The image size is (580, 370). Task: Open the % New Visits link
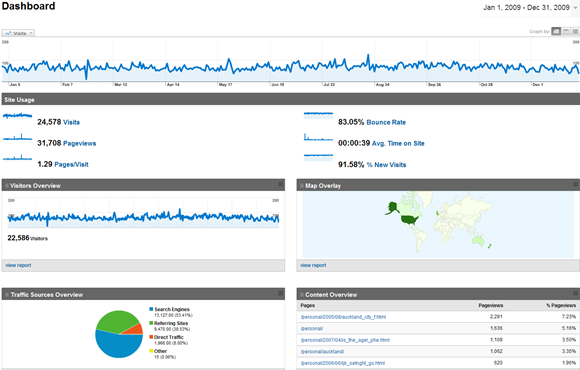pyautogui.click(x=387, y=165)
